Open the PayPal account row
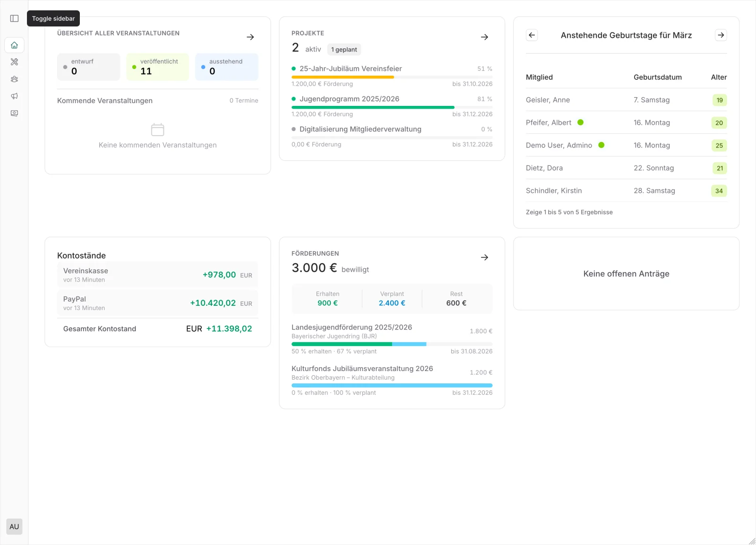The width and height of the screenshot is (756, 545). click(x=158, y=303)
